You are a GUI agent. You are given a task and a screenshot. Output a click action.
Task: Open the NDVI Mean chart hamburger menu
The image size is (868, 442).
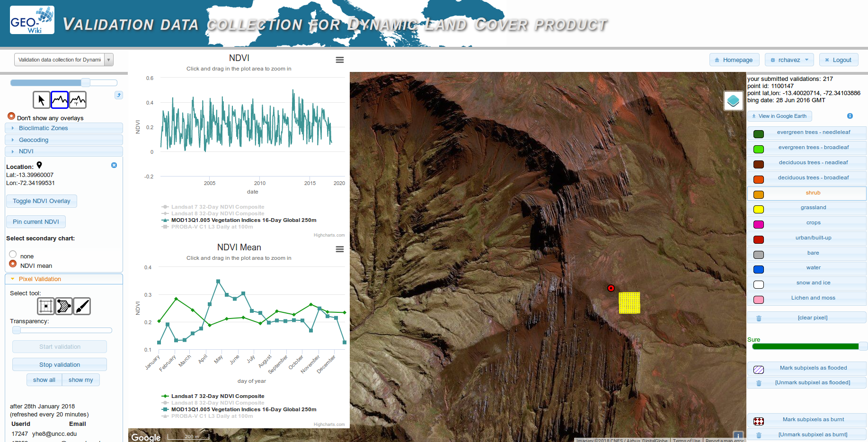(x=339, y=249)
